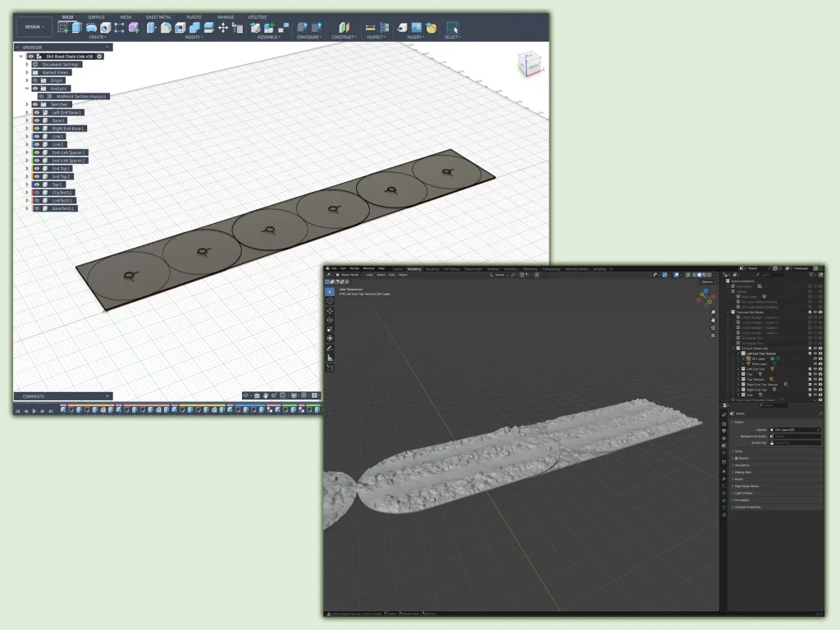840x630 pixels.
Task: Click the Options button in Blender viewport
Action: (708, 281)
